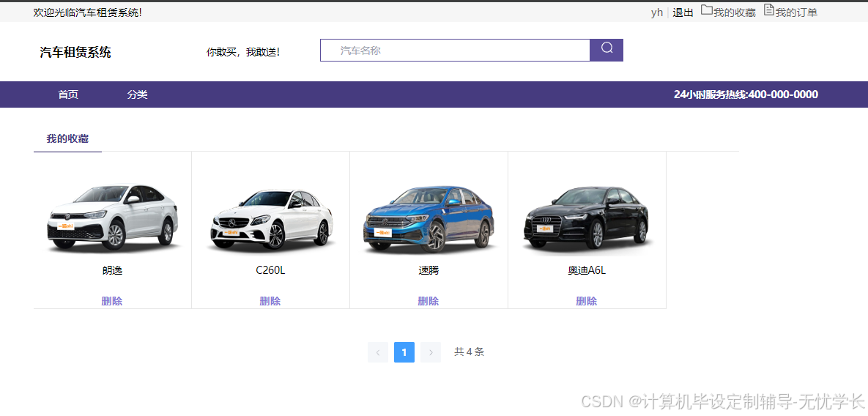The width and height of the screenshot is (868, 416).
Task: Open 我的订单 link in top bar
Action: point(797,12)
